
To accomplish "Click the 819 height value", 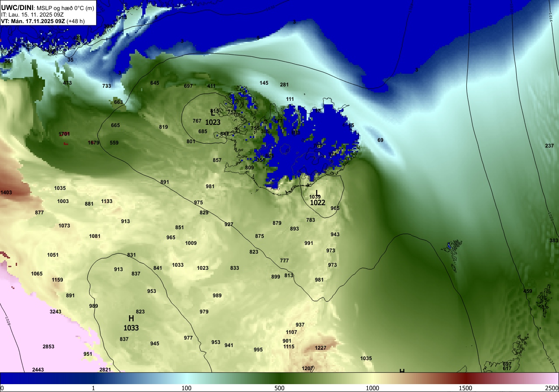I will [163, 127].
